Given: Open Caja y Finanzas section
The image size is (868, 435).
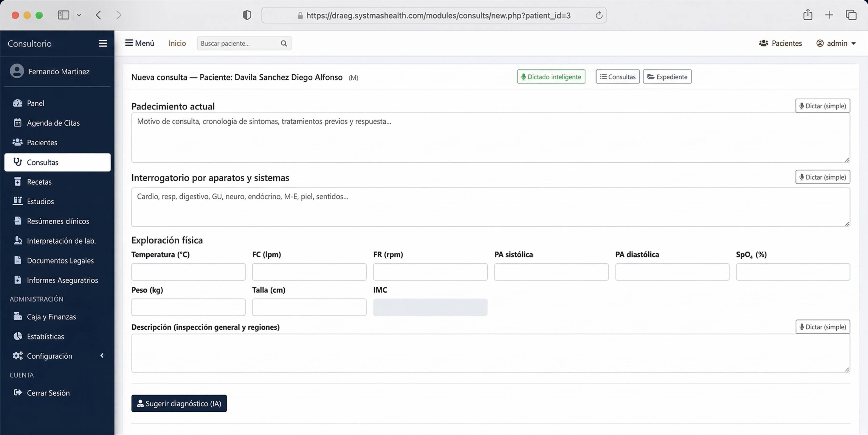Looking at the screenshot, I should click(51, 317).
